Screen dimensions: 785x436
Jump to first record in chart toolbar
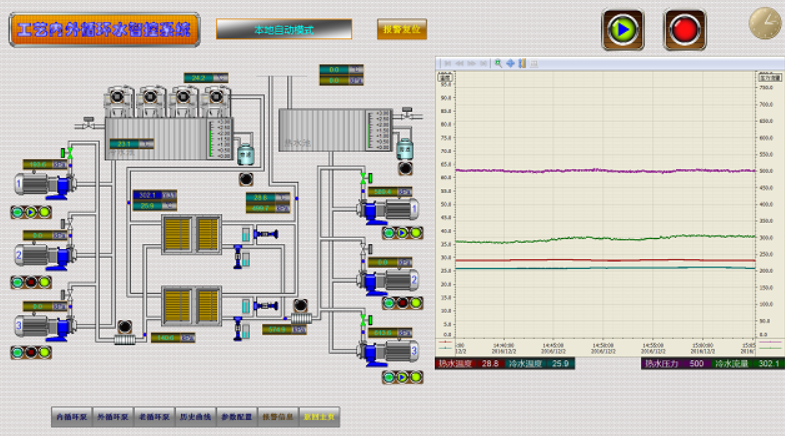click(x=447, y=63)
